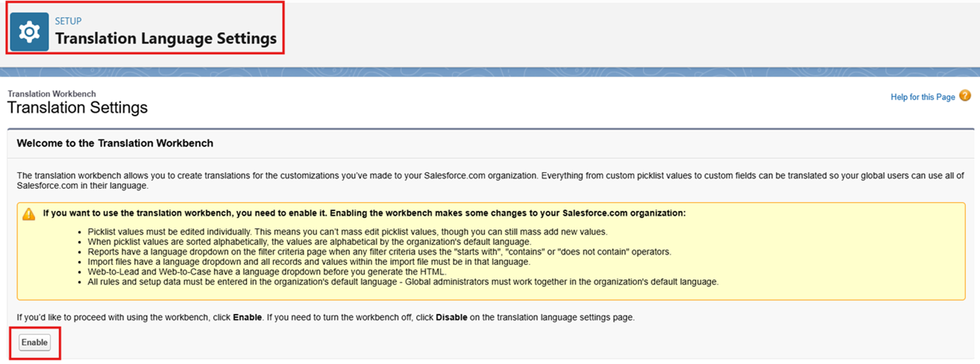Screen dimensions: 980x364
Task: Click the Setup gear icon
Action: point(29,32)
